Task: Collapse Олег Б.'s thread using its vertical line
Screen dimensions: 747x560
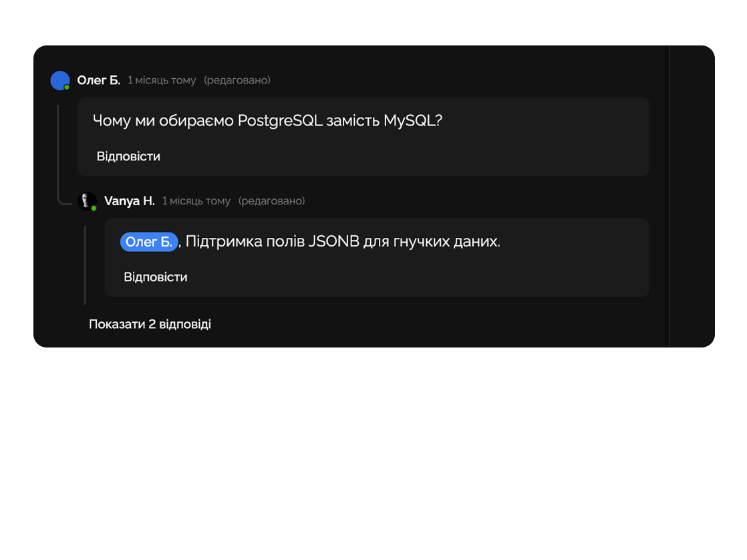Action: (x=58, y=147)
